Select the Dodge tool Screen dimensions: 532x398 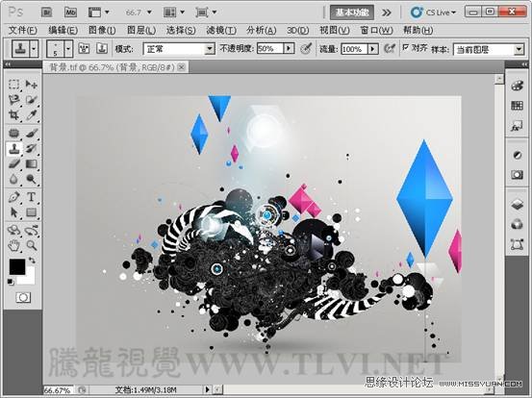coord(31,179)
